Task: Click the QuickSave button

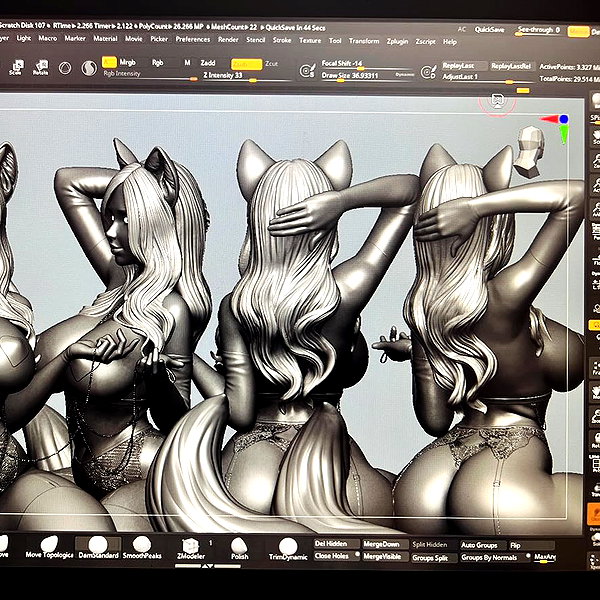Action: (489, 30)
